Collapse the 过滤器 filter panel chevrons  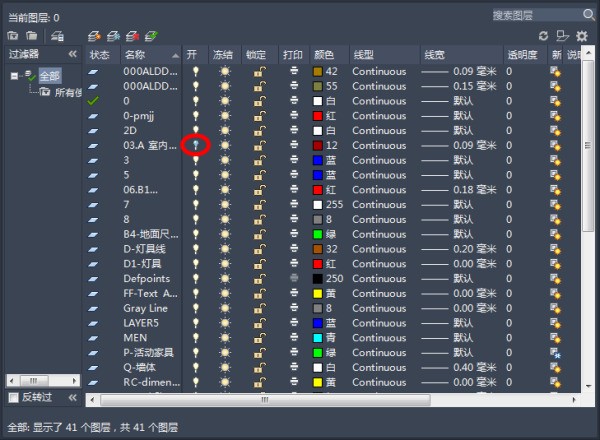coord(73,54)
